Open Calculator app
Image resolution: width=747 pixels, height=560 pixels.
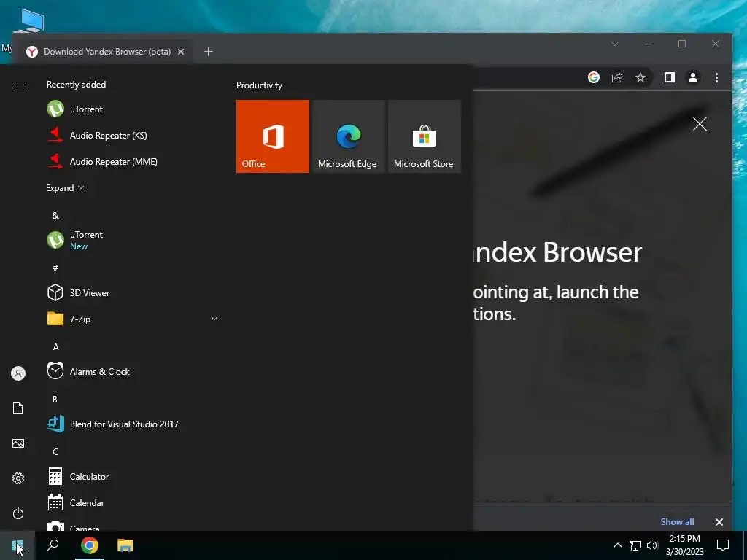133,476
